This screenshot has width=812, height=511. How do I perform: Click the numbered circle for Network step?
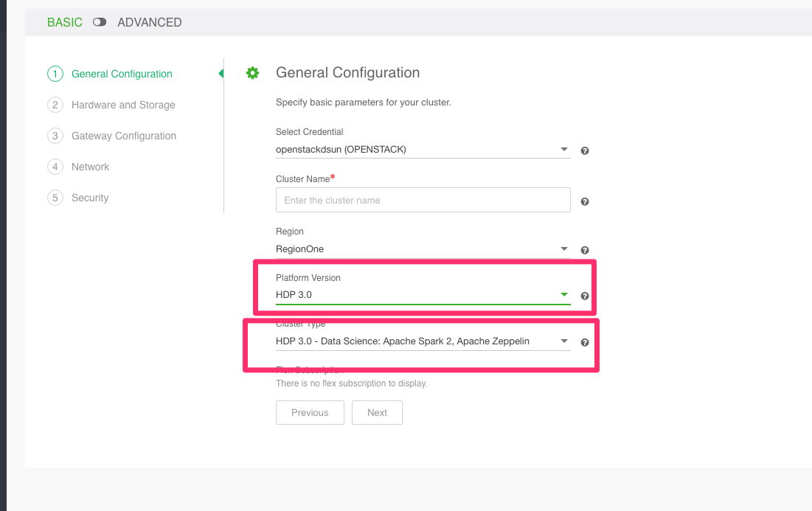click(55, 167)
